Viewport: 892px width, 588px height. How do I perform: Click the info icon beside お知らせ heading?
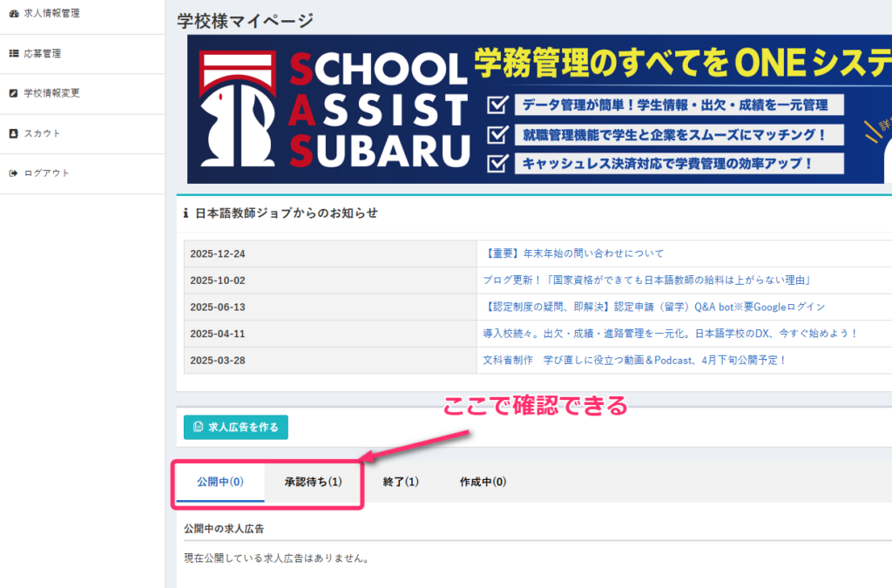tap(186, 213)
